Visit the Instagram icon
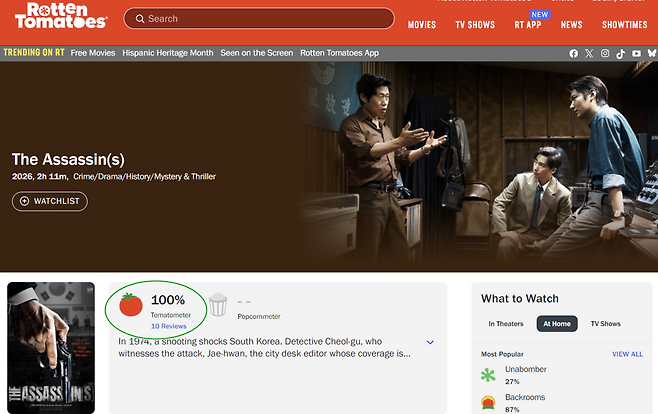 (x=605, y=53)
